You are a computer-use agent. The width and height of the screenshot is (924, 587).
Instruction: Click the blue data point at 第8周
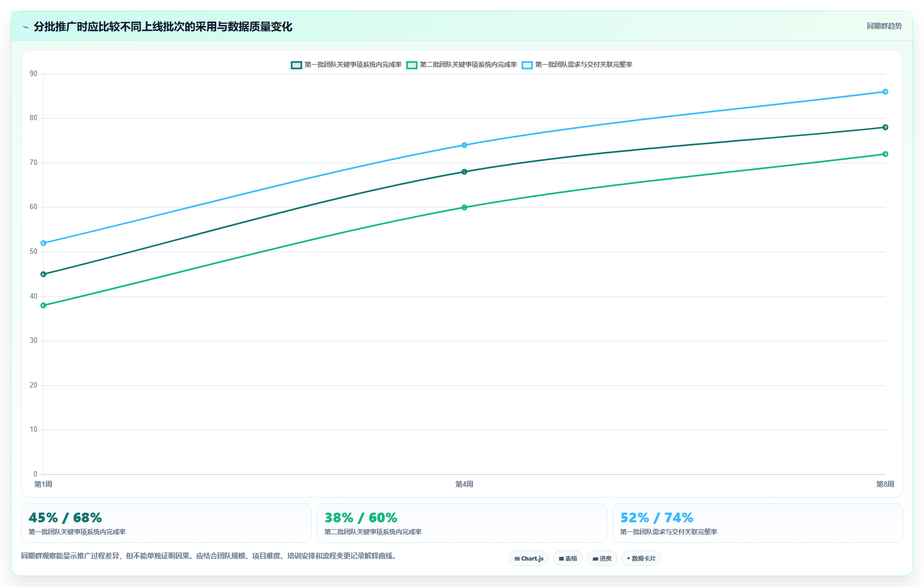pos(885,92)
